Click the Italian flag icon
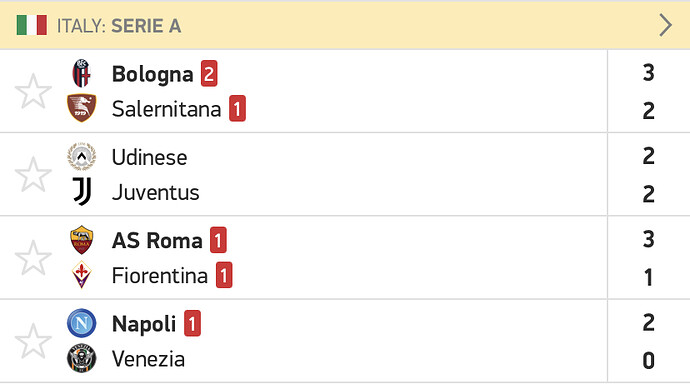690x384 pixels. pyautogui.click(x=32, y=25)
